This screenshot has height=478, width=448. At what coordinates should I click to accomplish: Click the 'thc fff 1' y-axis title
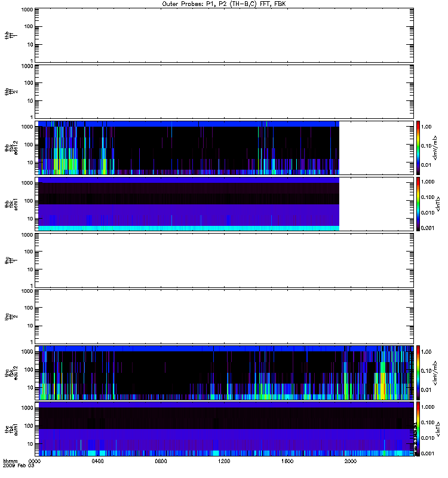[x=11, y=261]
